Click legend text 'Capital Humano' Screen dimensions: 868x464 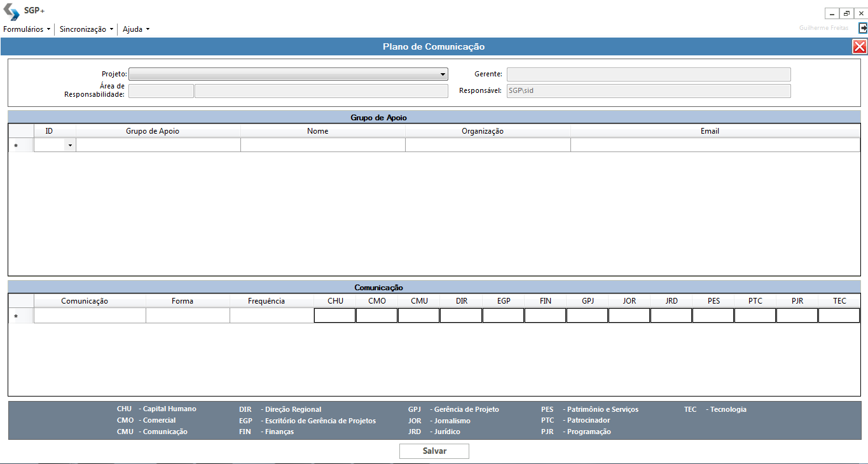[170, 409]
